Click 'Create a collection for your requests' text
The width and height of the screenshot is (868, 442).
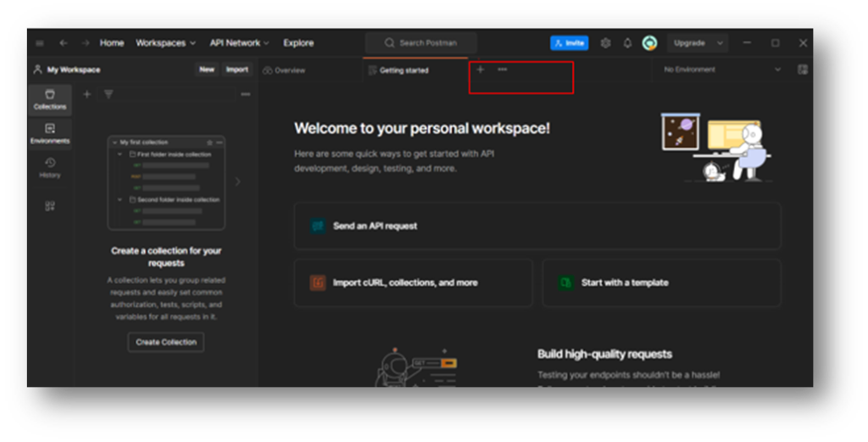tap(166, 257)
